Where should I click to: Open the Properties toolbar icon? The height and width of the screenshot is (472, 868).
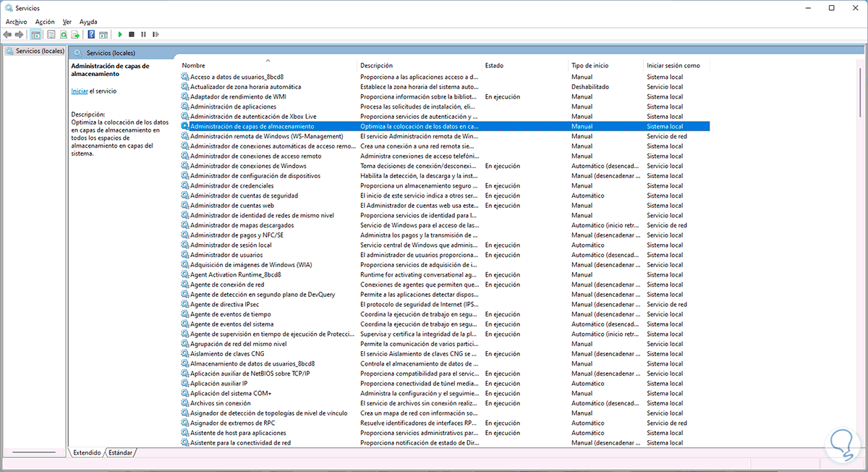click(51, 34)
